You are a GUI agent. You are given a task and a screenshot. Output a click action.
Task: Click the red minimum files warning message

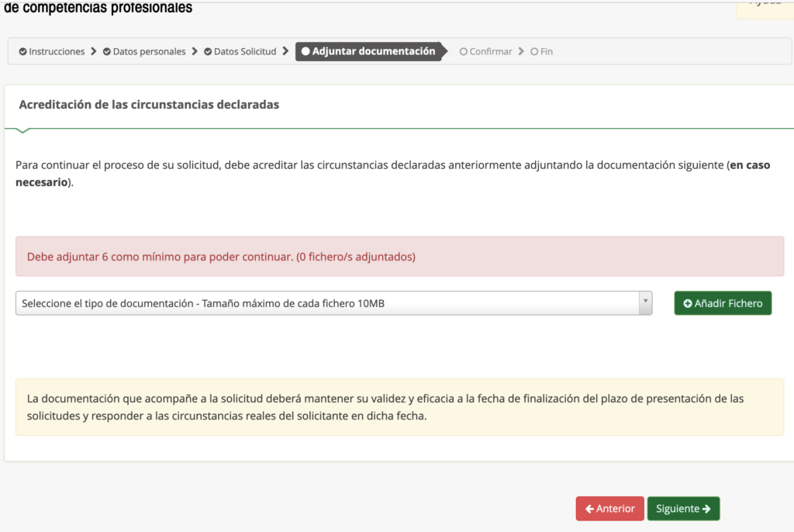(399, 257)
